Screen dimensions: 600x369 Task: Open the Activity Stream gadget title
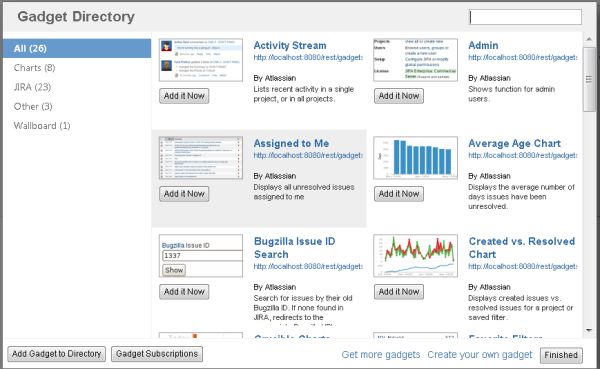click(x=290, y=45)
